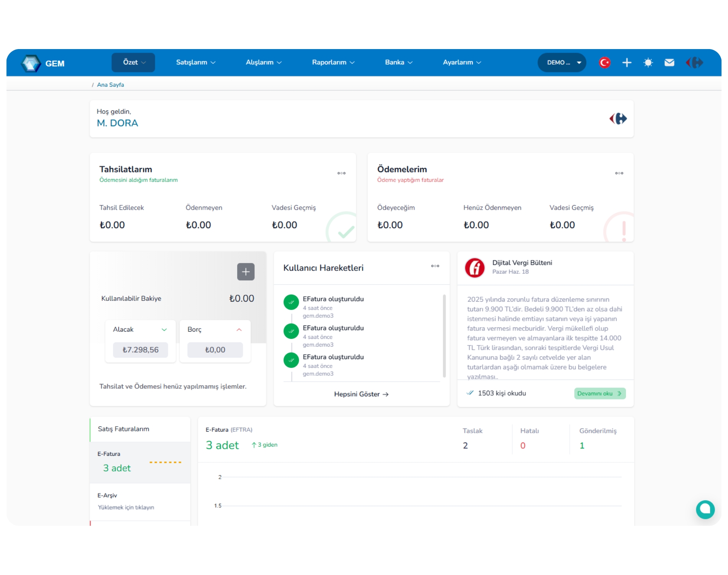Screen dimensions: 728x575
Task: Open Ödemelerim three-dot options menu
Action: pyautogui.click(x=619, y=173)
